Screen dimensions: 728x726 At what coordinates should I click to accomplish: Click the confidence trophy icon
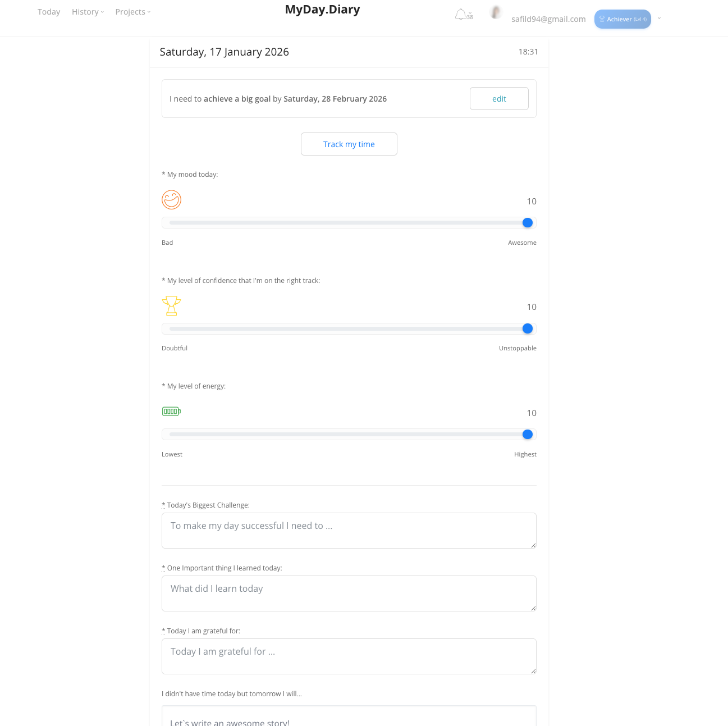click(x=171, y=305)
